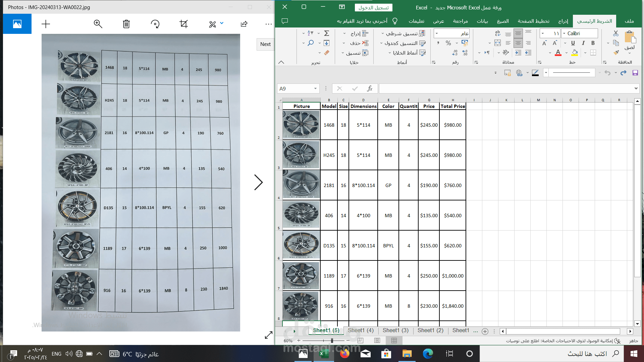Switch to the تخطيط الصفحة (Page Layout) tab
The height and width of the screenshot is (362, 644).
point(533,21)
